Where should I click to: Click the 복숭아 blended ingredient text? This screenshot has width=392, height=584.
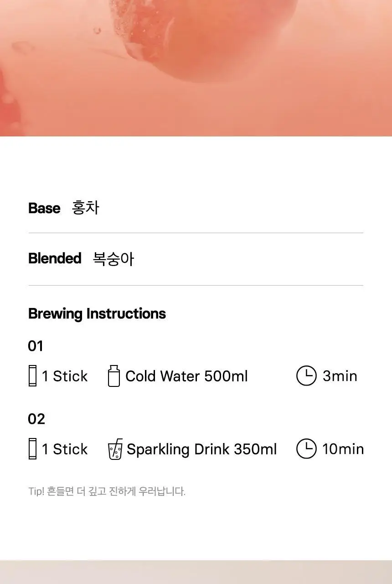[x=113, y=258]
